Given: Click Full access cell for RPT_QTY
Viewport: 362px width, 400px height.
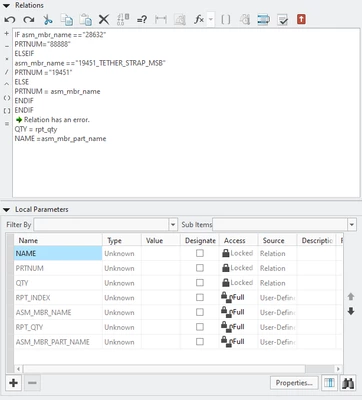Looking at the screenshot, I should coord(238,327).
